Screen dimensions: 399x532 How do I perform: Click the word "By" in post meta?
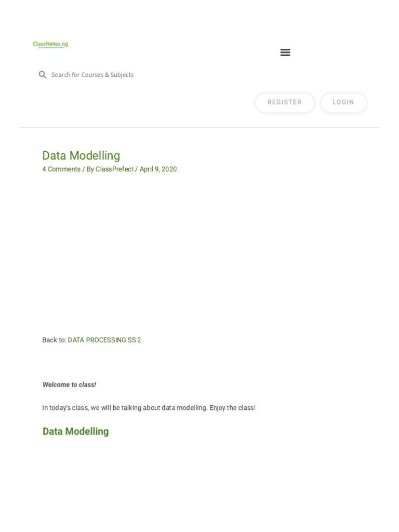click(x=90, y=169)
